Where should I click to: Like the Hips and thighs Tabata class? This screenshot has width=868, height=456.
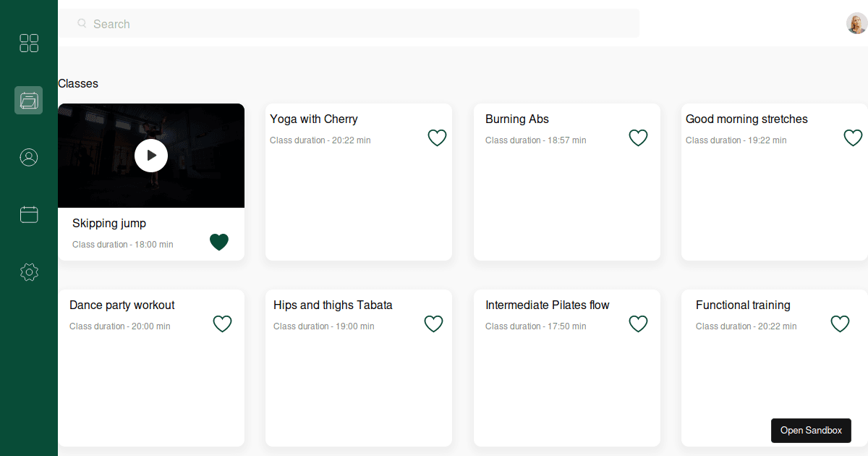click(433, 324)
